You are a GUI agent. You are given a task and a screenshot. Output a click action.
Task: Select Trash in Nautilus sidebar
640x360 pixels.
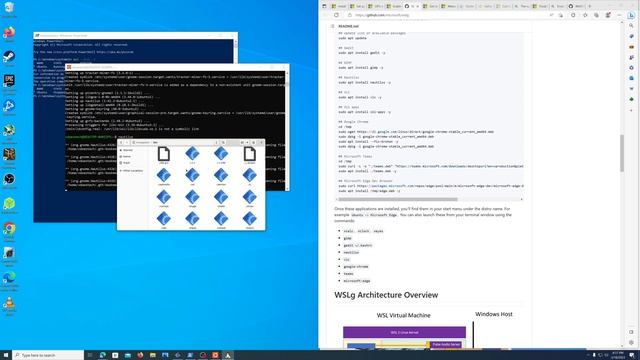click(126, 163)
